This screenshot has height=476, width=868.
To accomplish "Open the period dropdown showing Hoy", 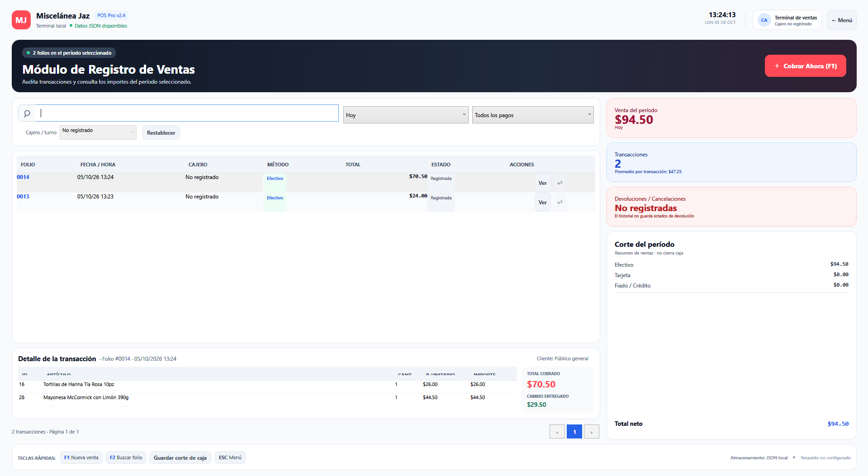I will click(406, 115).
